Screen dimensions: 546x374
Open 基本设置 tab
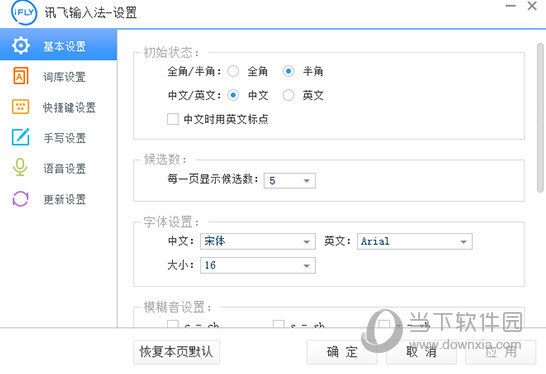pyautogui.click(x=58, y=45)
